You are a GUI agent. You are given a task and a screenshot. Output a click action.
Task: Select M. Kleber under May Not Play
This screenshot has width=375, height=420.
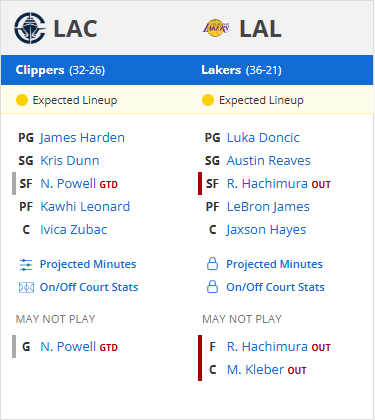pos(266,370)
